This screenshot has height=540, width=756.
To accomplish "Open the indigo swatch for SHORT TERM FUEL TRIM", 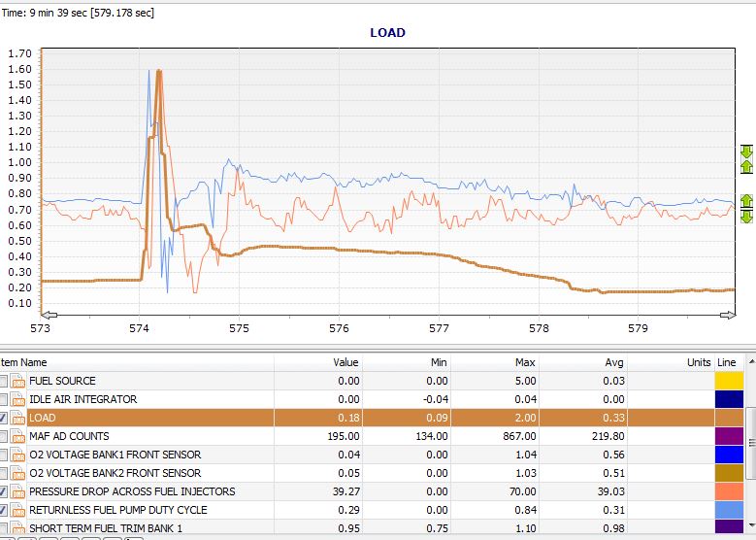I will point(729,528).
